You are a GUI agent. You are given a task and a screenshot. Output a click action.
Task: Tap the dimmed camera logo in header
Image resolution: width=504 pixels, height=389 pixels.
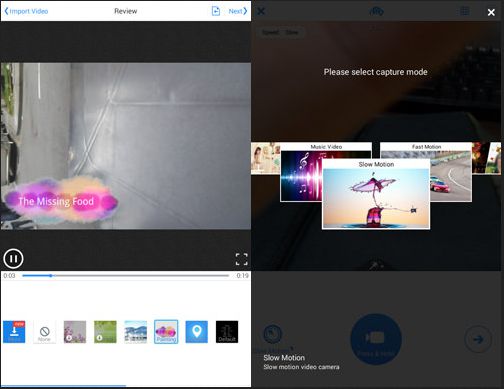click(377, 11)
